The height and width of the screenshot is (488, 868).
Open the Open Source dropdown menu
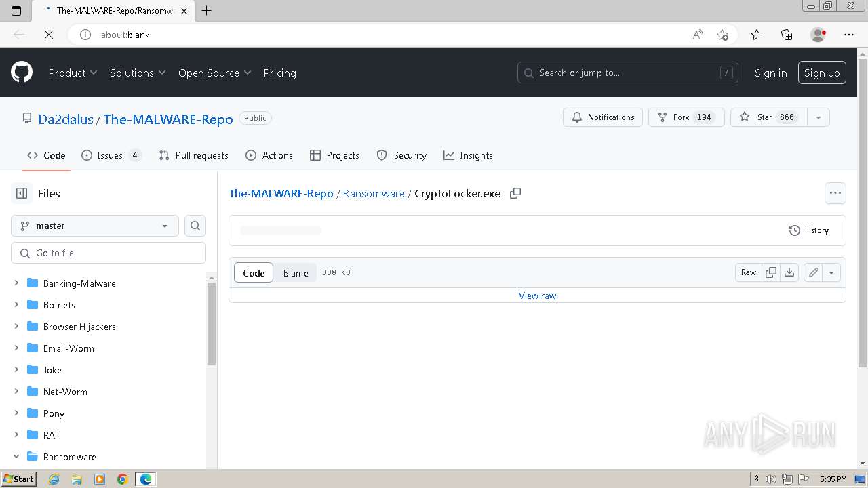(214, 73)
